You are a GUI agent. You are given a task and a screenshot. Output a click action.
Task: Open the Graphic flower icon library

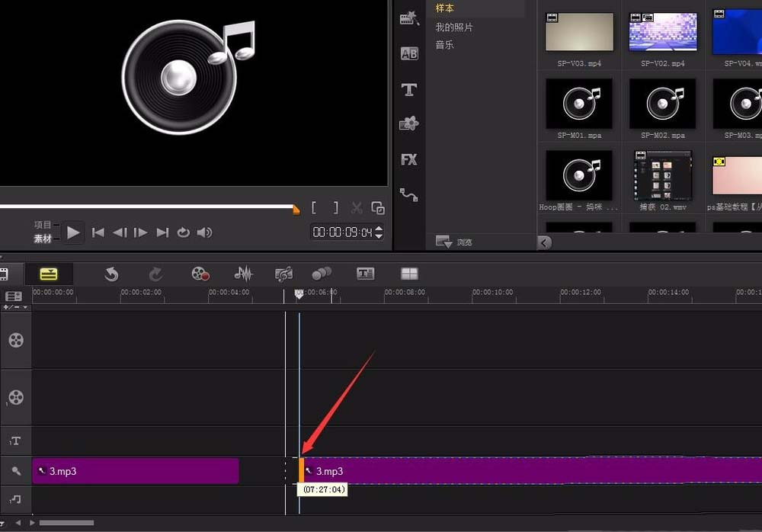pos(409,123)
